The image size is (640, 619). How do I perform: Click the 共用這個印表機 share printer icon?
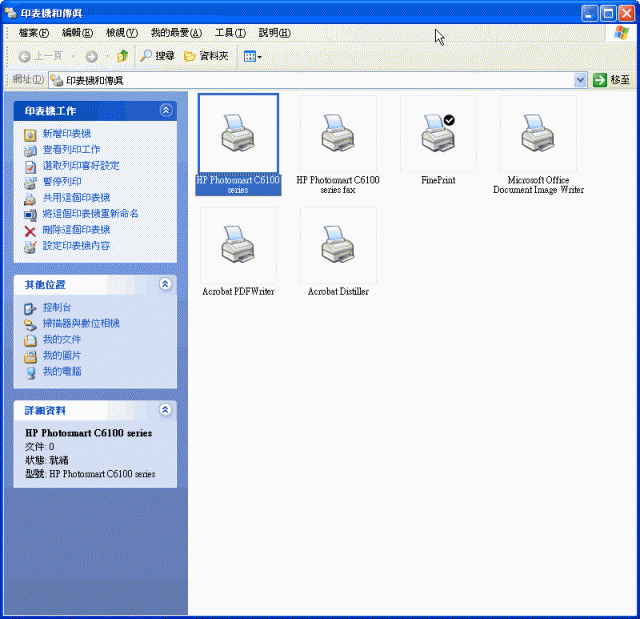(30, 198)
